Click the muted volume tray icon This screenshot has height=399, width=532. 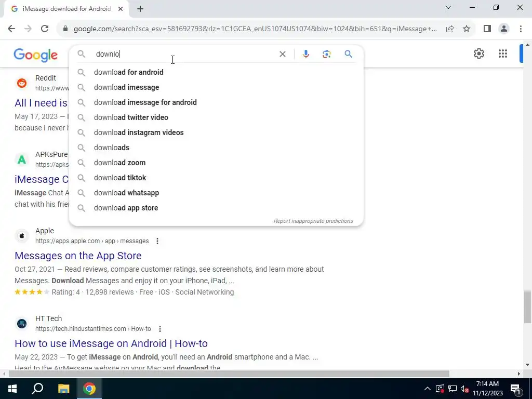pos(464,389)
